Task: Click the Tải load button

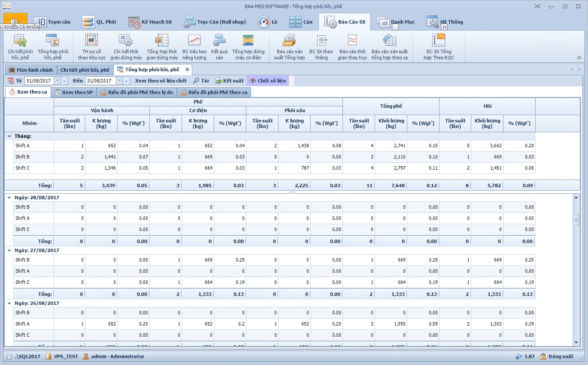Action: pyautogui.click(x=201, y=81)
